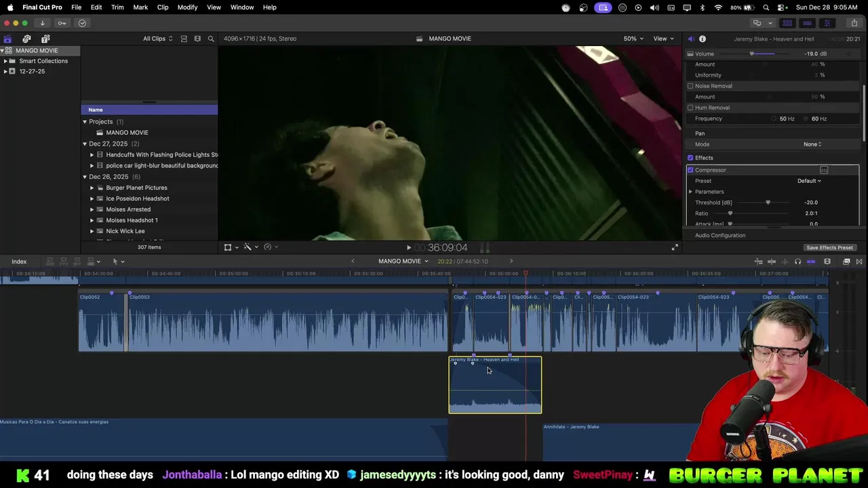The height and width of the screenshot is (488, 868).
Task: Enable the Noise Removal checkbox
Action: click(x=690, y=86)
